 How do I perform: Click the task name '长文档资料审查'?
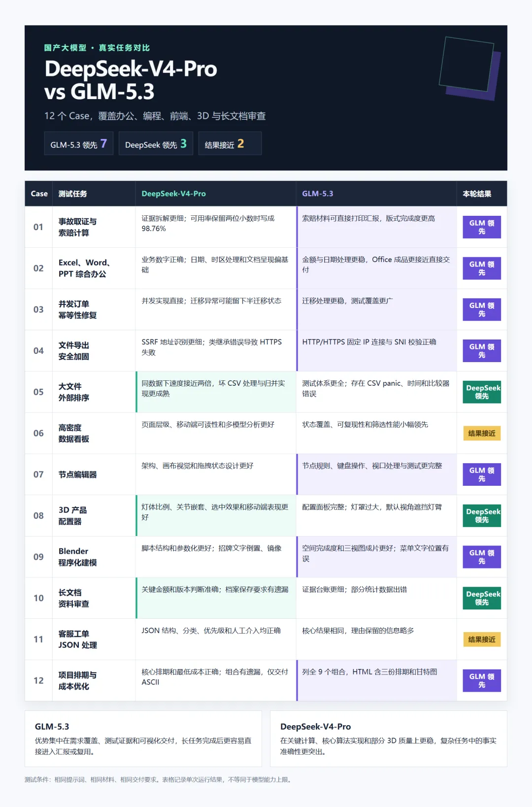pyautogui.click(x=74, y=598)
